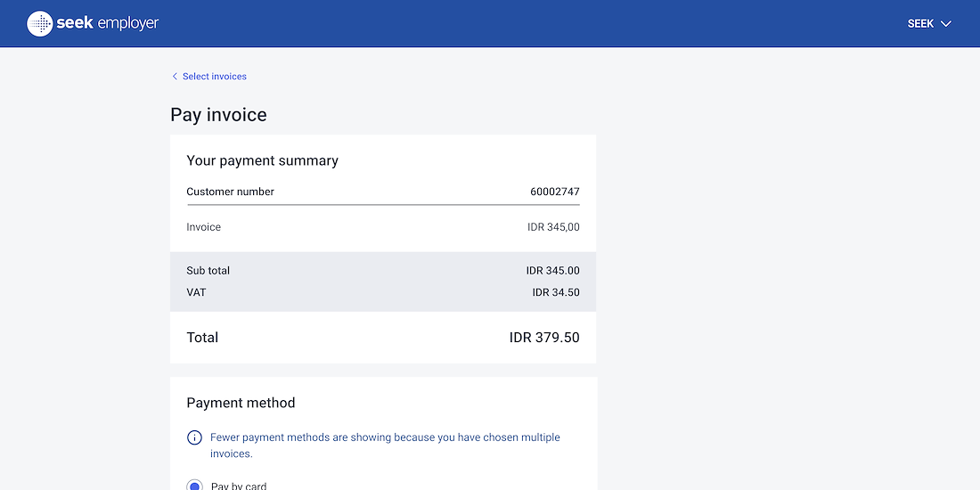Viewport: 980px width, 490px height.
Task: Select the Pay by card radio button
Action: click(x=194, y=486)
